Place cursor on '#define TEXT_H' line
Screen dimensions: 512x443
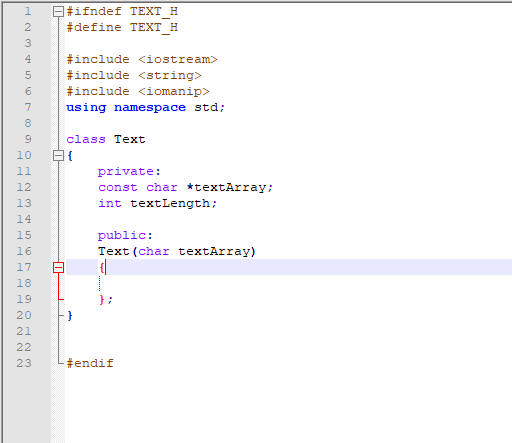(122, 27)
